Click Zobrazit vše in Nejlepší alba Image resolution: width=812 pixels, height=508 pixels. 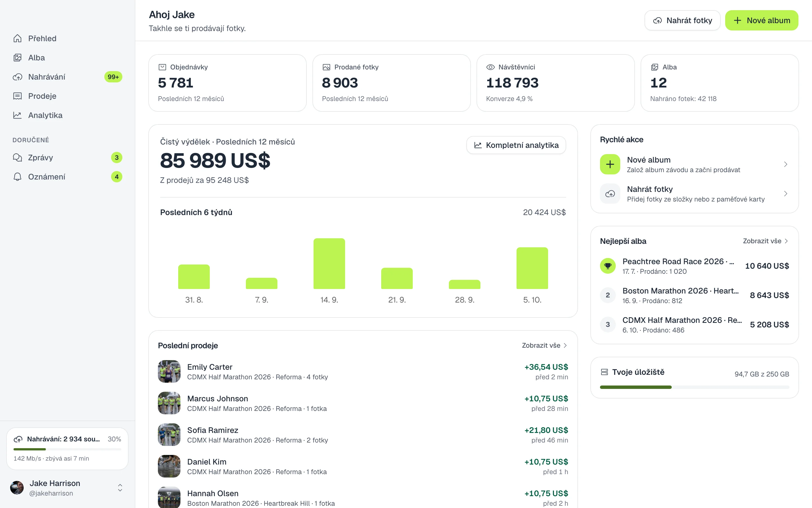766,241
